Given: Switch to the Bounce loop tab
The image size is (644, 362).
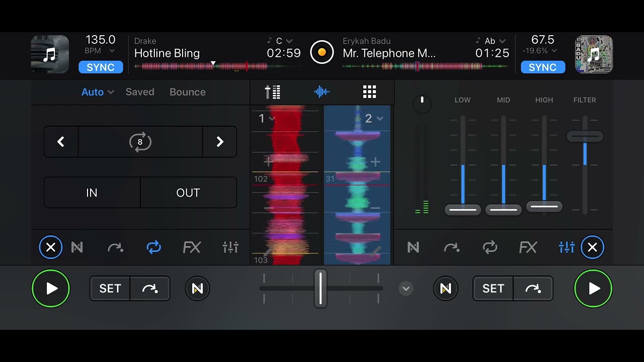Looking at the screenshot, I should tap(188, 92).
